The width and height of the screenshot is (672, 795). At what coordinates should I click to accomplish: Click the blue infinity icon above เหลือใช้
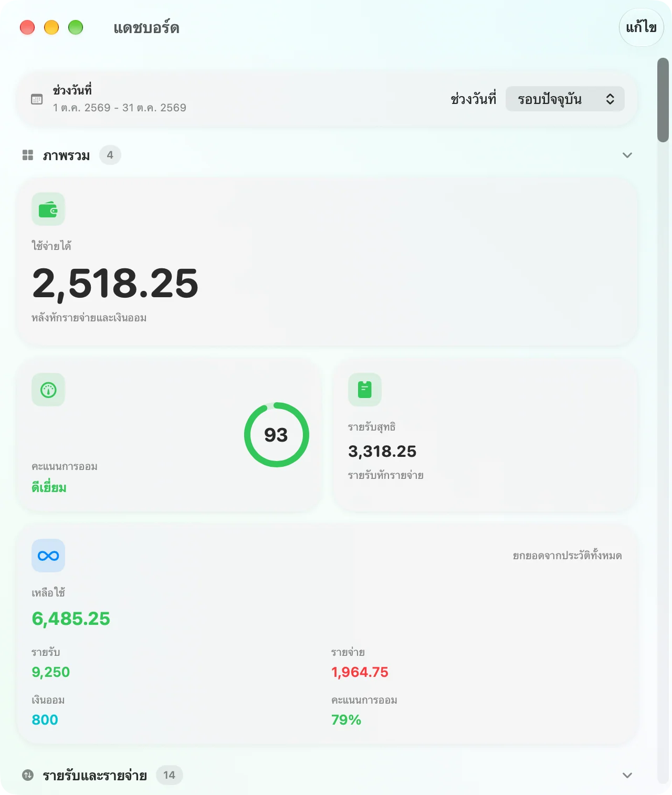coord(48,556)
